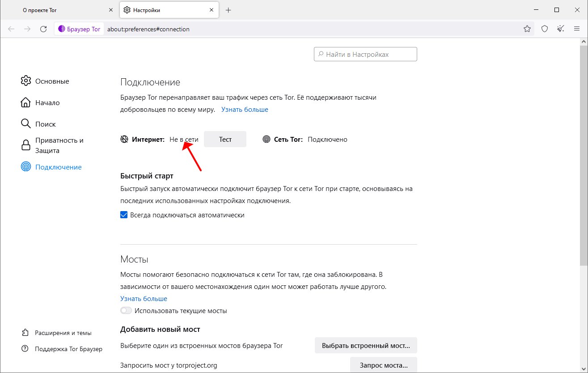Click the magnifier icon next to Поиск
The height and width of the screenshot is (373, 588).
click(x=26, y=124)
